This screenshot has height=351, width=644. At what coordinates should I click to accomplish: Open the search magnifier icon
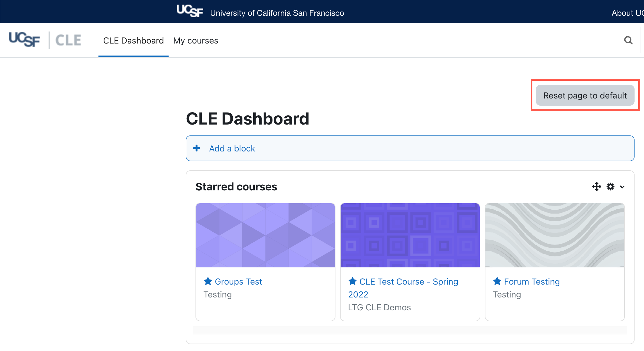628,40
